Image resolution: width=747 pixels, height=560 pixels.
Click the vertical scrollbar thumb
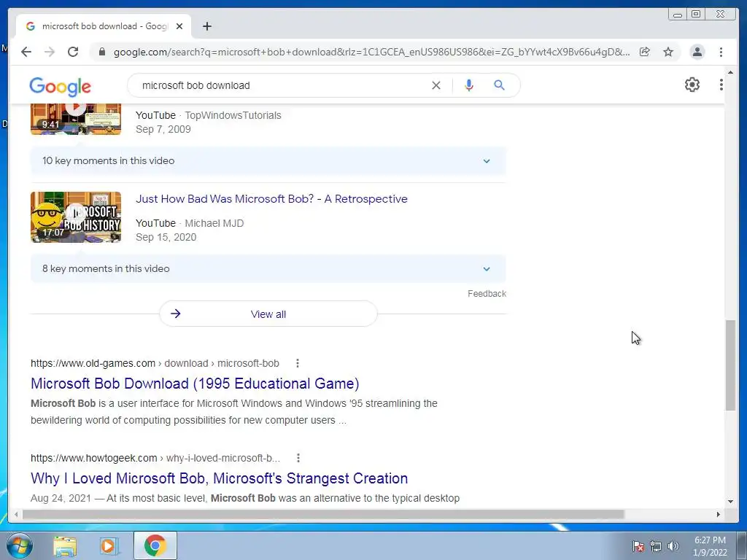click(730, 365)
